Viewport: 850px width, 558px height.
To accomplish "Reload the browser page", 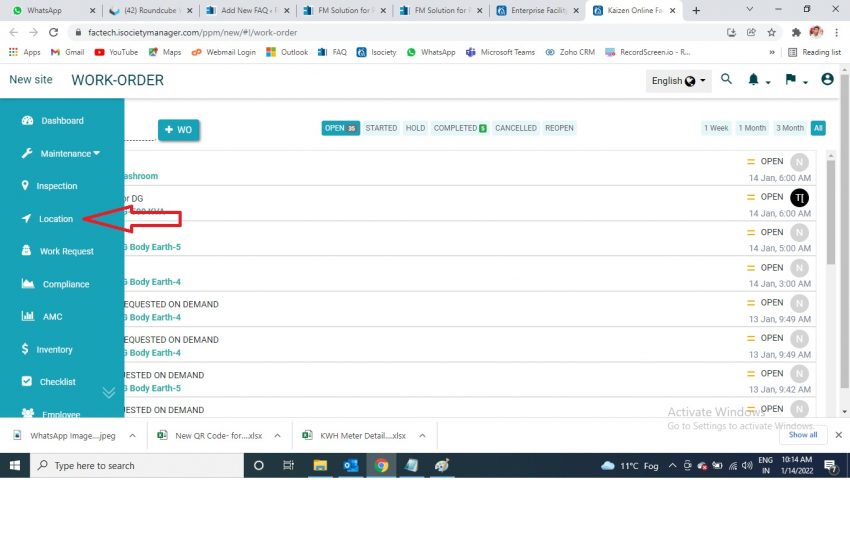I will pyautogui.click(x=53, y=33).
